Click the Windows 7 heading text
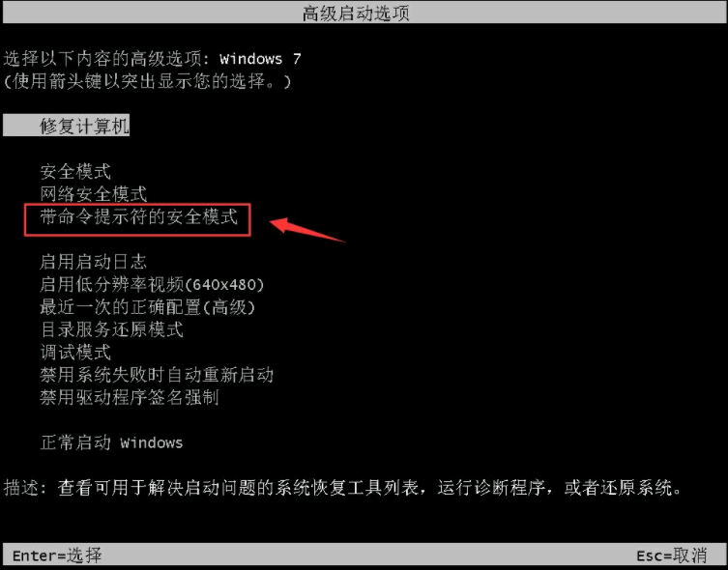 pos(260,59)
